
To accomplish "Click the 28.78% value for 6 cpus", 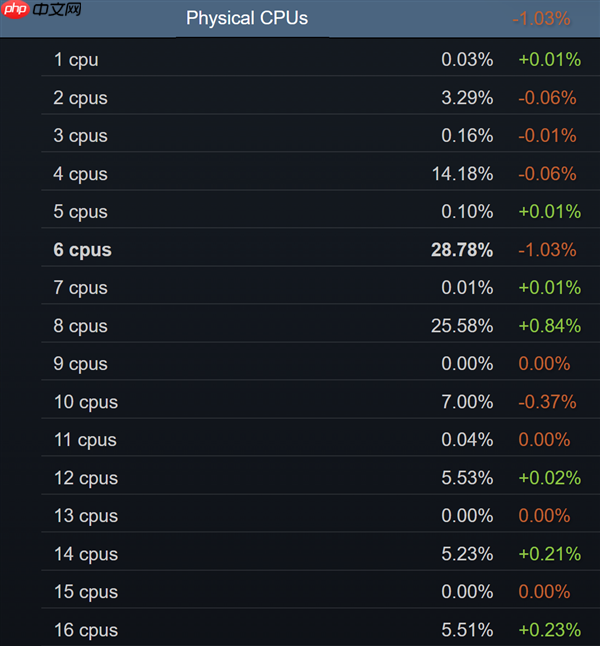I will [x=462, y=250].
